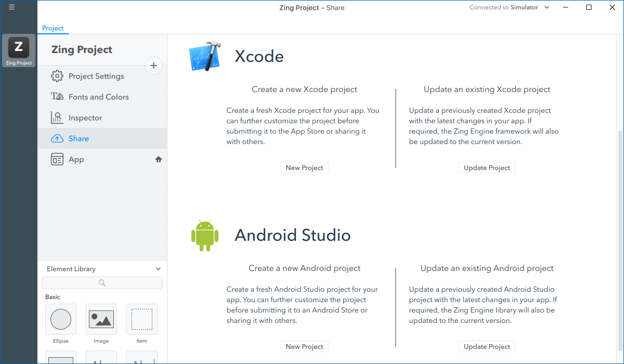
Task: Click New Project under Xcode
Action: click(304, 168)
